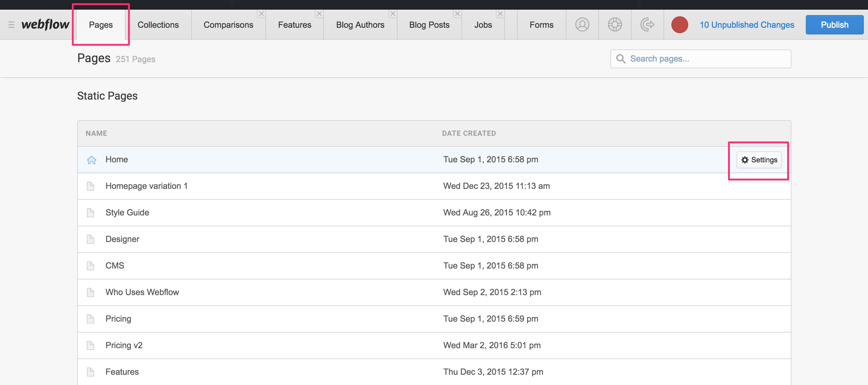
Task: Open the account profile icon
Action: point(582,25)
